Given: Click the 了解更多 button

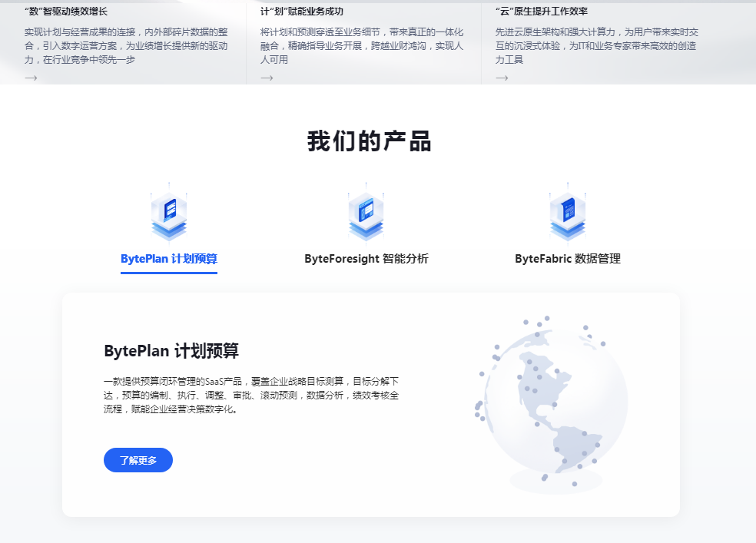Looking at the screenshot, I should coord(138,460).
